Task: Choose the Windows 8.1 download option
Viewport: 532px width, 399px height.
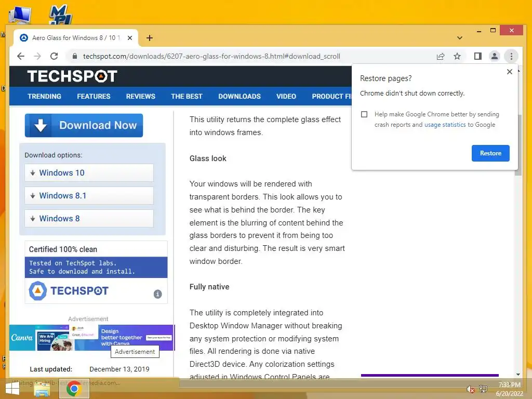Action: pos(89,195)
